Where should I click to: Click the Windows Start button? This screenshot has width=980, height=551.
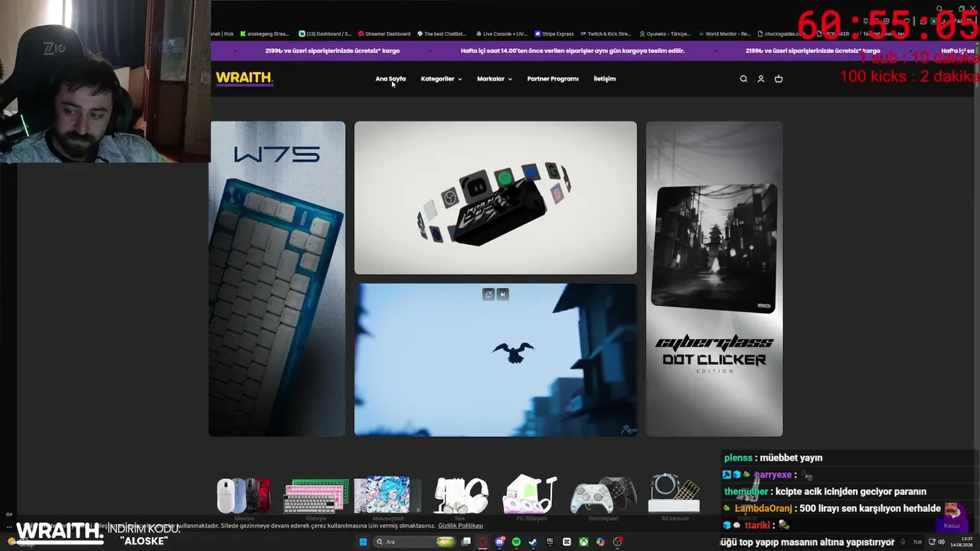[x=363, y=542]
